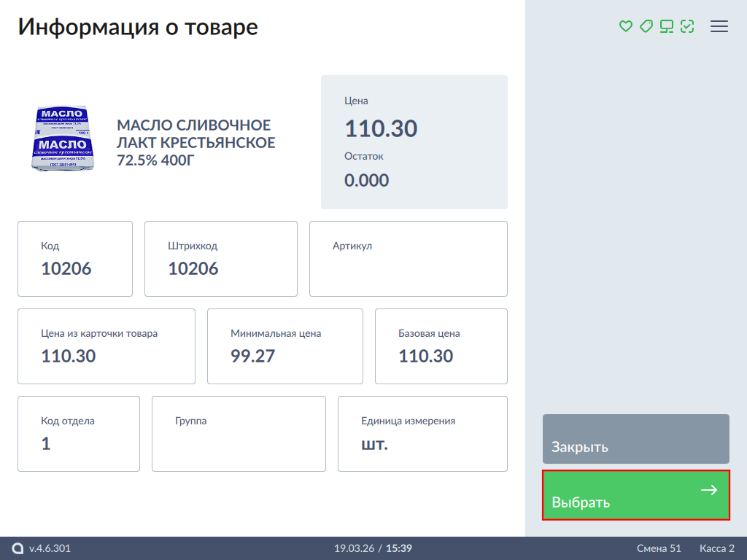This screenshot has width=747, height=560.
Task: Select the Код field showing 10206
Action: [x=75, y=259]
